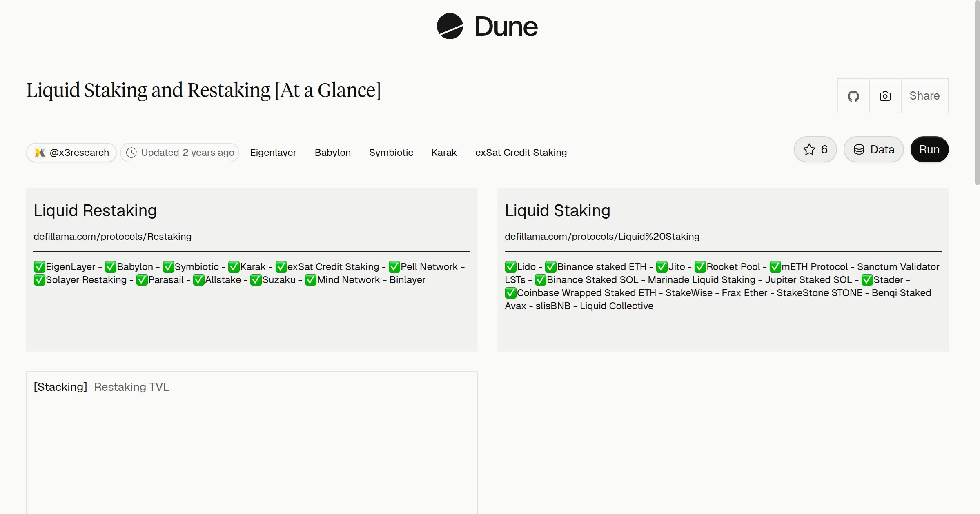The width and height of the screenshot is (980, 514).
Task: Click the camera screenshot icon
Action: pyautogui.click(x=885, y=96)
